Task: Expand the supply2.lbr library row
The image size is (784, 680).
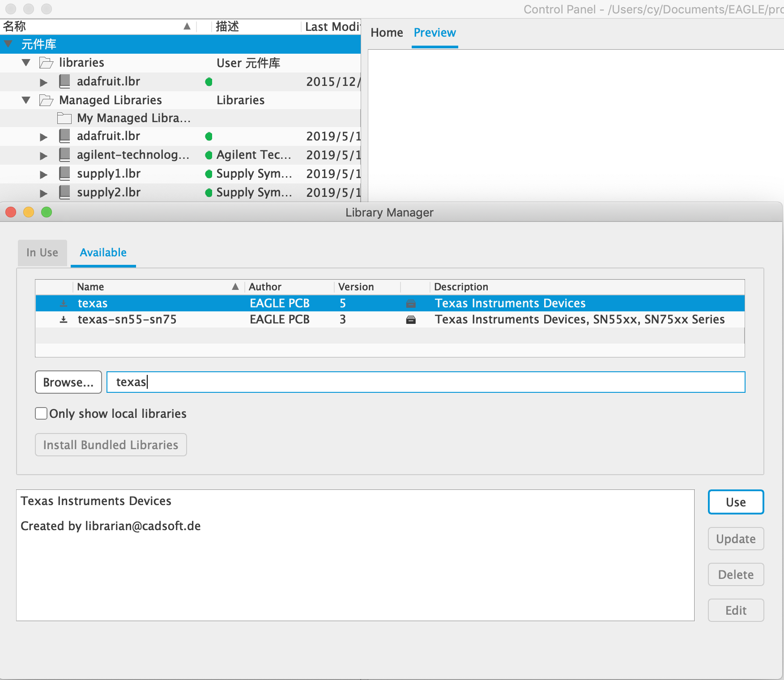Action: coord(43,193)
